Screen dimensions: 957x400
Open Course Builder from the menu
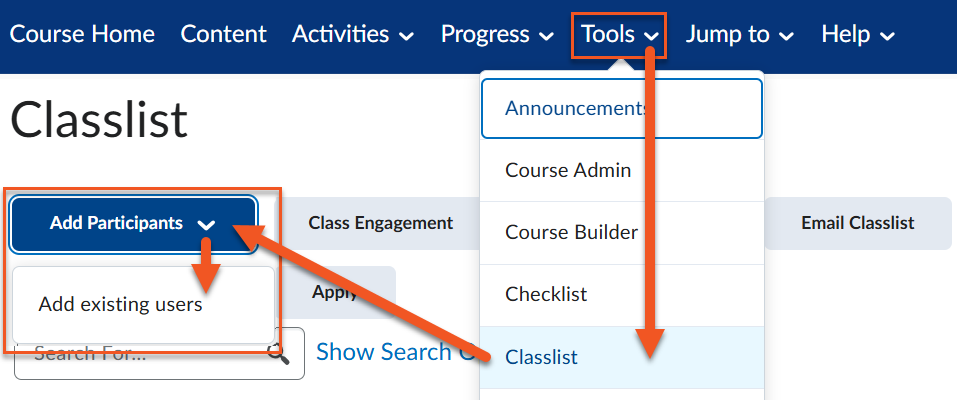(x=571, y=232)
